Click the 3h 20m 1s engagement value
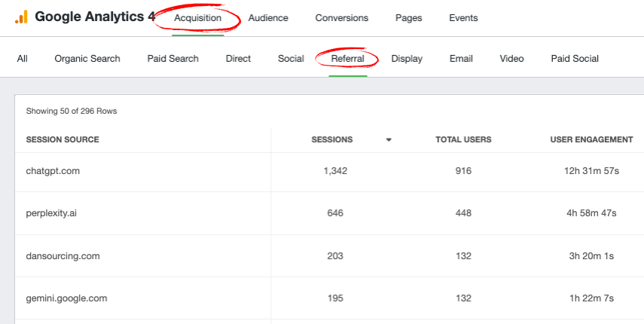The height and width of the screenshot is (324, 644). coord(591,256)
